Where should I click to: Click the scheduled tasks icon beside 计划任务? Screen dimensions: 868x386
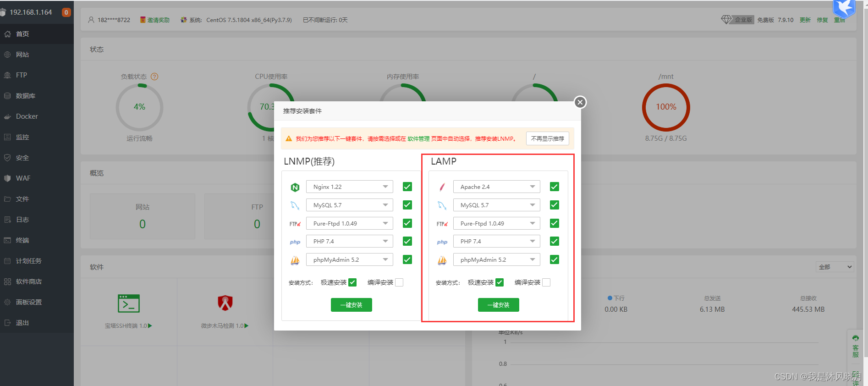pyautogui.click(x=7, y=261)
